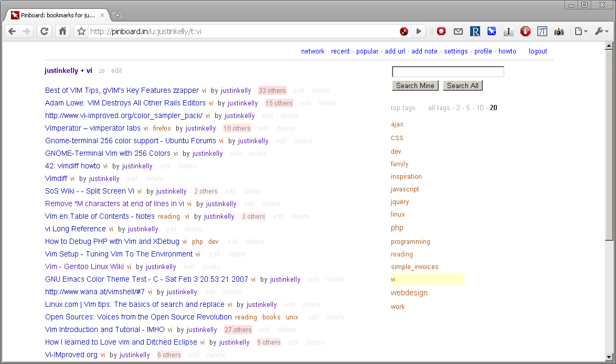Open the howto page

click(x=507, y=51)
